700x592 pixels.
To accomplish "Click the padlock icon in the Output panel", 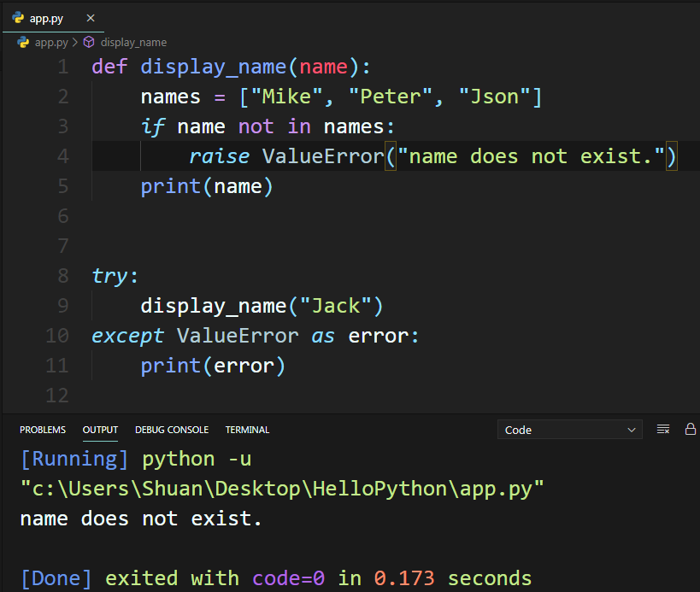I will click(690, 430).
